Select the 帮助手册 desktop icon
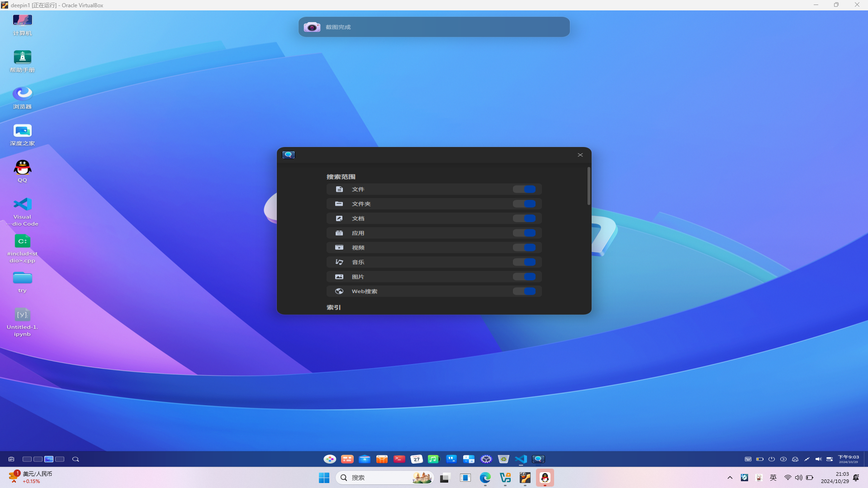868x488 pixels. [x=22, y=62]
